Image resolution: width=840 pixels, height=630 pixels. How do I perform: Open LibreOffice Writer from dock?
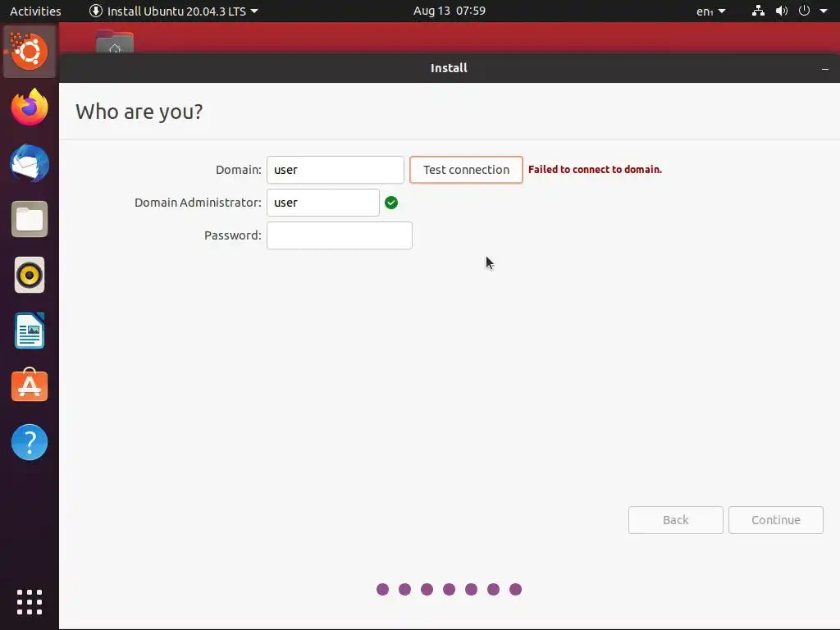[30, 331]
